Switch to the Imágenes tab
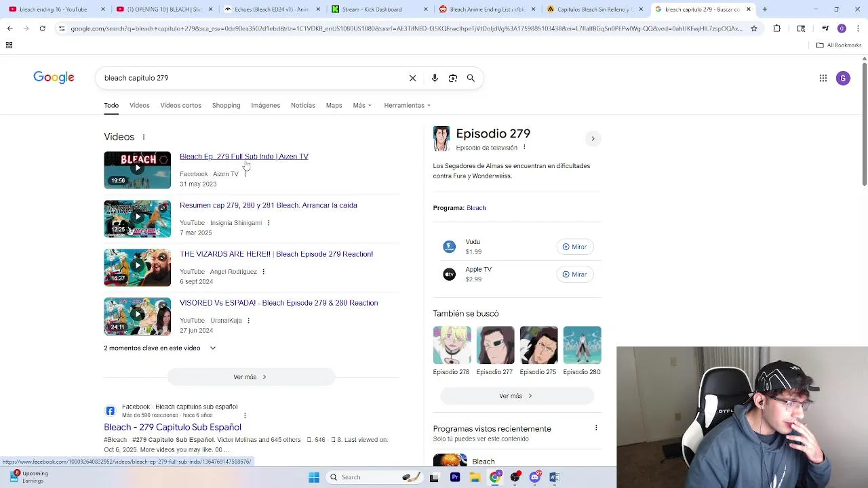 [x=266, y=105]
